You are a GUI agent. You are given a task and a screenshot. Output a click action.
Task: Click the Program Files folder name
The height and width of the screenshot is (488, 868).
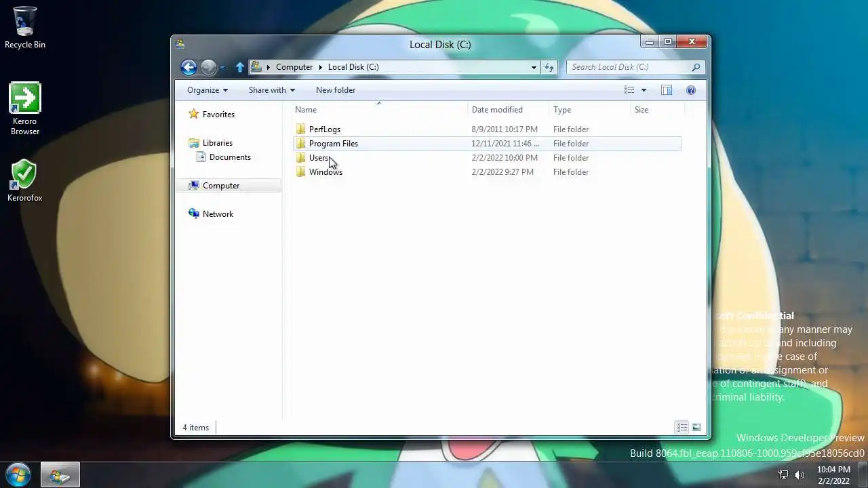pos(334,144)
